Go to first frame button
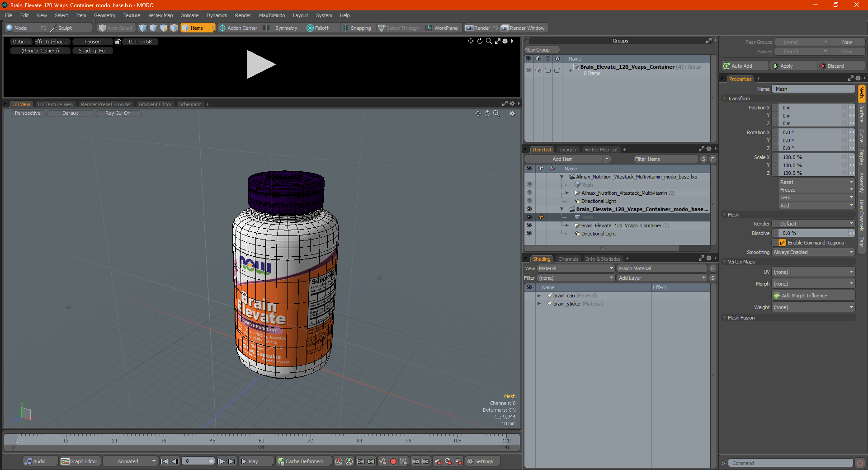Viewport: 868px width, 470px height. coord(165,461)
